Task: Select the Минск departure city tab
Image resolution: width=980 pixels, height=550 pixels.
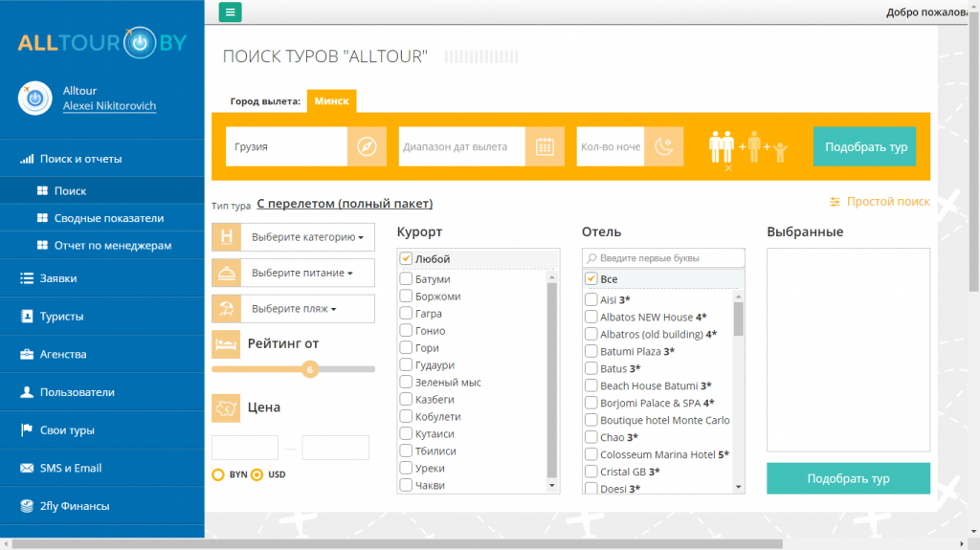Action: click(x=331, y=100)
